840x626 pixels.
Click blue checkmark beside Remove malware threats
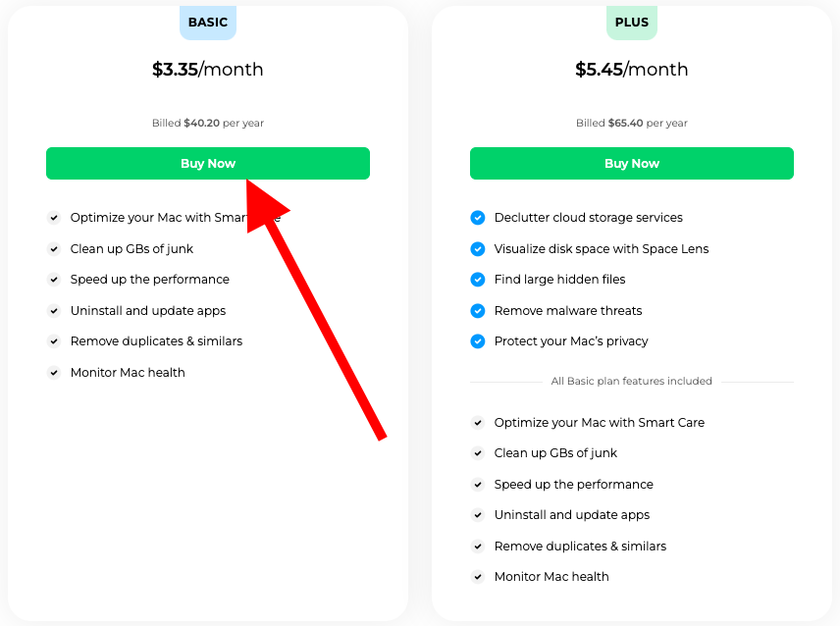coord(478,311)
